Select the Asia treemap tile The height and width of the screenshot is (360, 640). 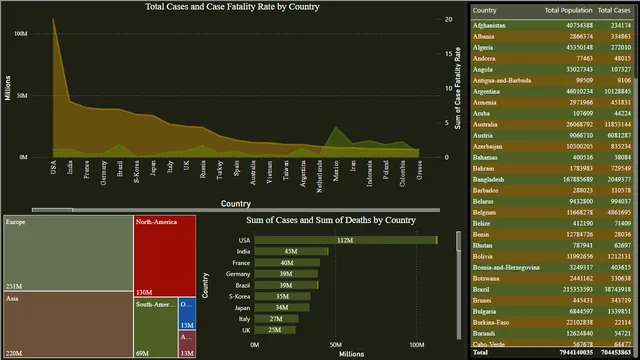pos(69,324)
